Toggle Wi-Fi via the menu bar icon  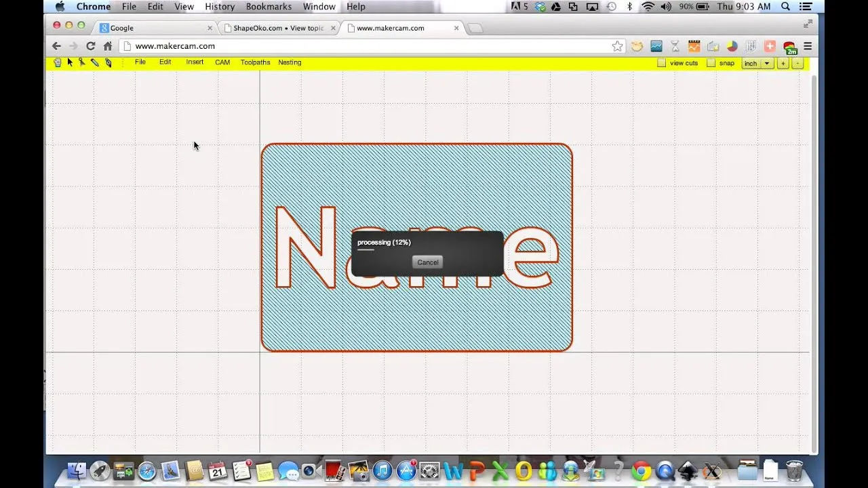648,6
